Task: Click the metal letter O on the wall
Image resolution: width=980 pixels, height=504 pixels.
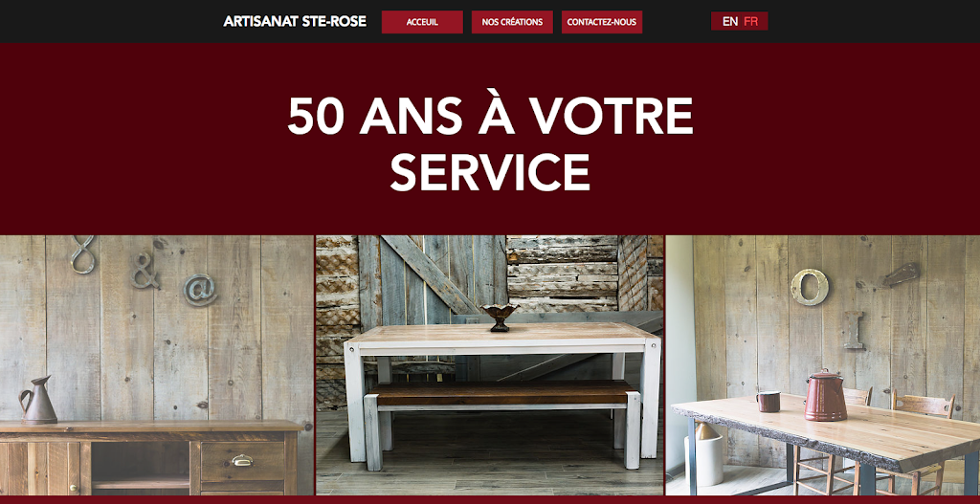Action: [x=810, y=287]
